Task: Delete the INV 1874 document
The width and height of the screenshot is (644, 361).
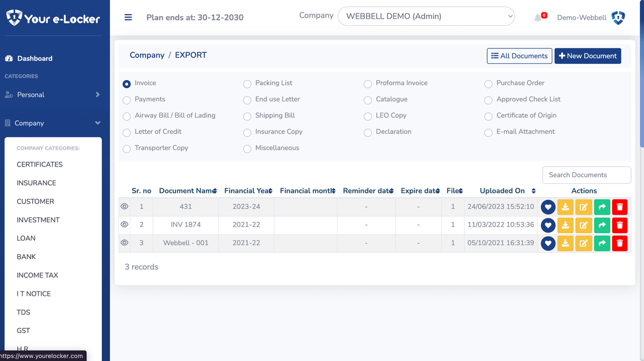Action: pos(620,225)
